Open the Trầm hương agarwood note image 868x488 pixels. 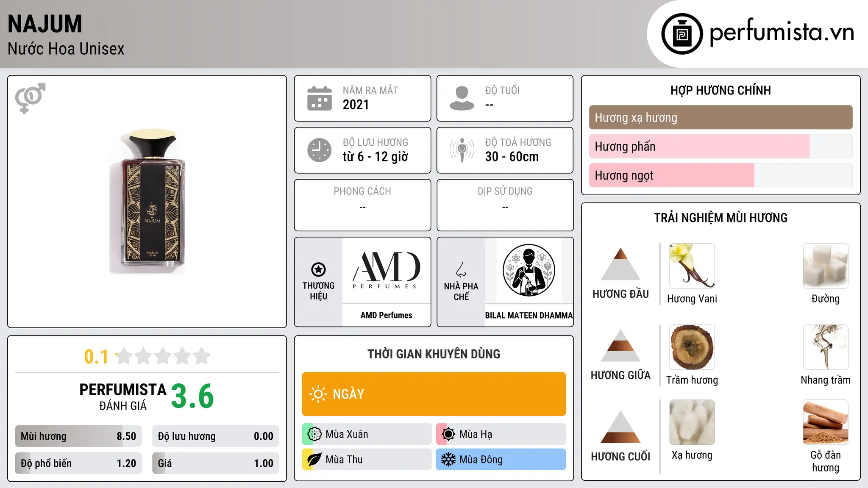692,347
